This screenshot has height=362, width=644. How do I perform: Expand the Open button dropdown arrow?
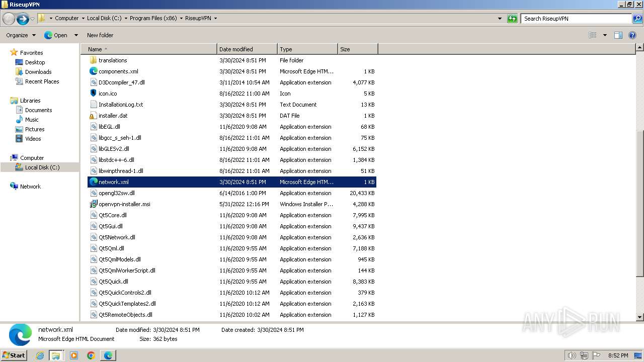point(76,35)
